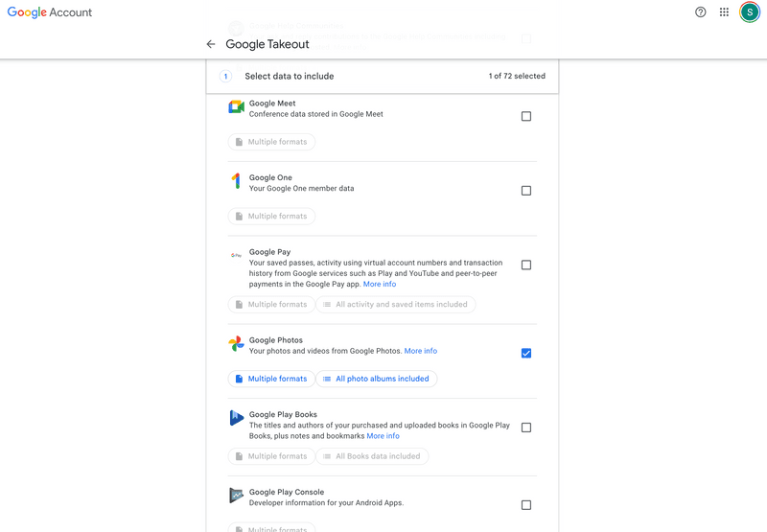Viewport: 767px width, 532px height.
Task: Select the Google Play Books checkbox
Action: (x=526, y=428)
